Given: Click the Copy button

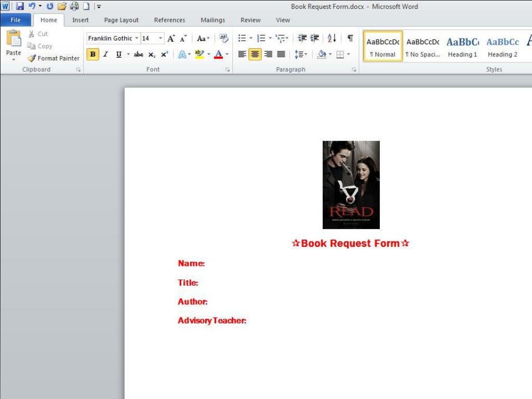Looking at the screenshot, I should pyautogui.click(x=40, y=46).
